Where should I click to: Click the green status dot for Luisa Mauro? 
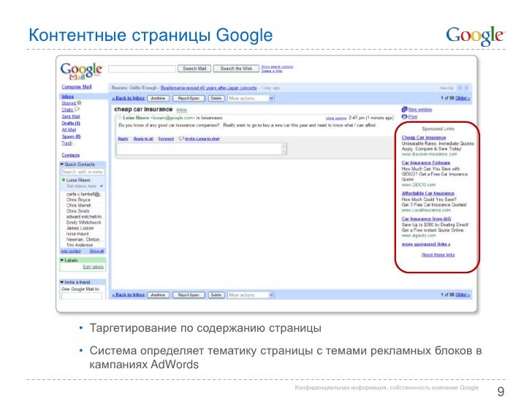64,180
